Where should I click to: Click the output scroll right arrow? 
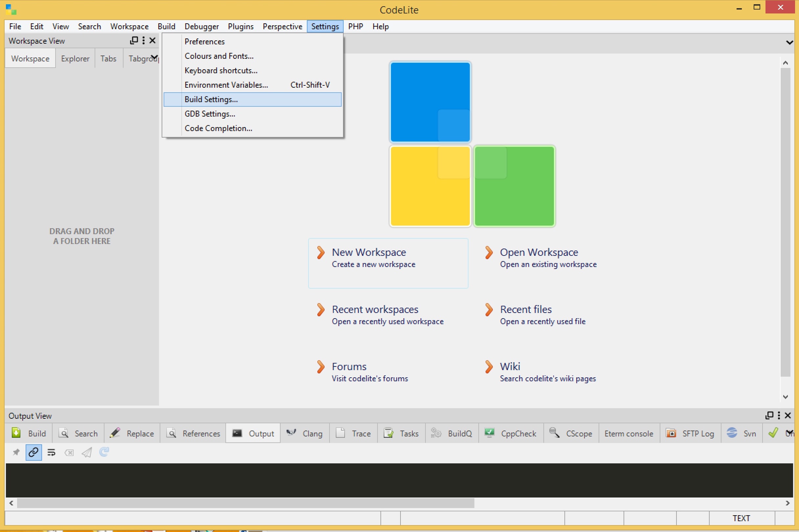click(788, 503)
